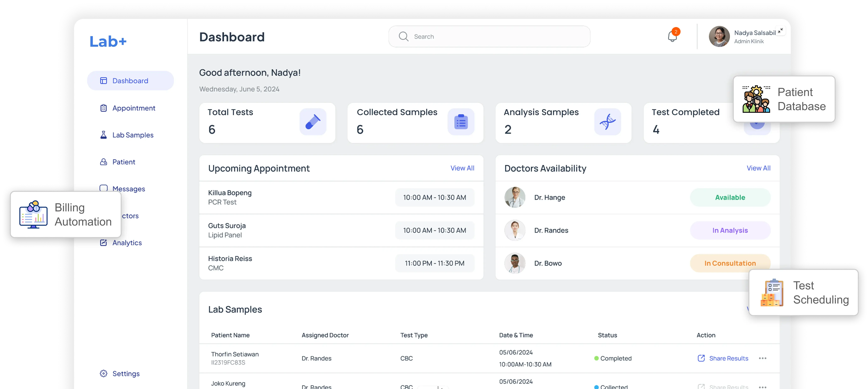Open the Settings gear icon
The width and height of the screenshot is (868, 389).
click(x=103, y=373)
